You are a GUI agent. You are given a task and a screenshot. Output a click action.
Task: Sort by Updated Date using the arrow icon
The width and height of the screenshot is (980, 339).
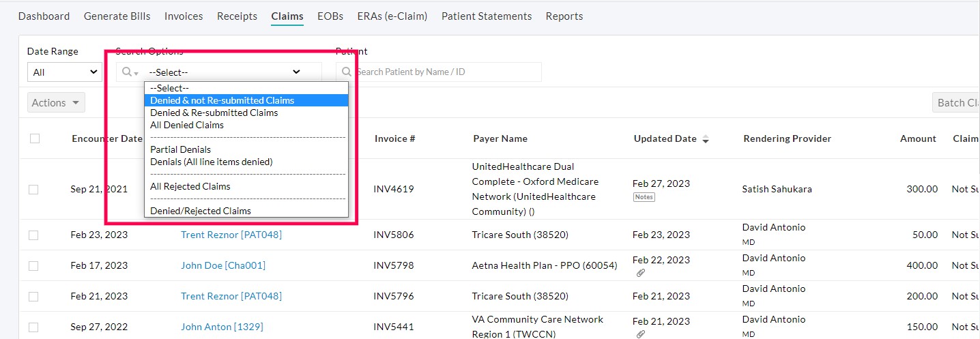point(706,139)
